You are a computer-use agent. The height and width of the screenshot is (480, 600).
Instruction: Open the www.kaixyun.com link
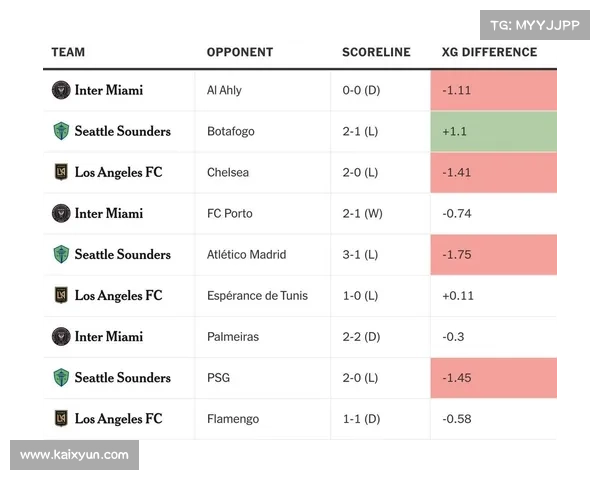[75, 455]
